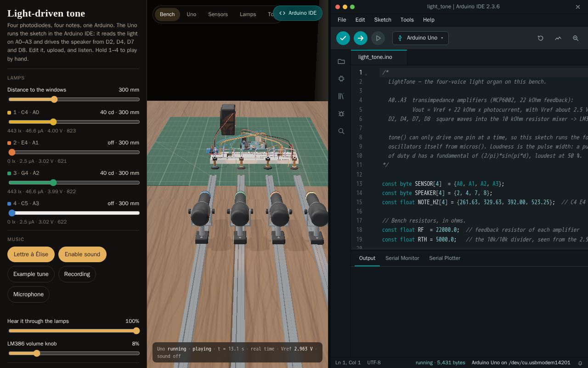Close the Arduino IDE panel with X
This screenshot has height=368, width=588.
pyautogui.click(x=578, y=7)
